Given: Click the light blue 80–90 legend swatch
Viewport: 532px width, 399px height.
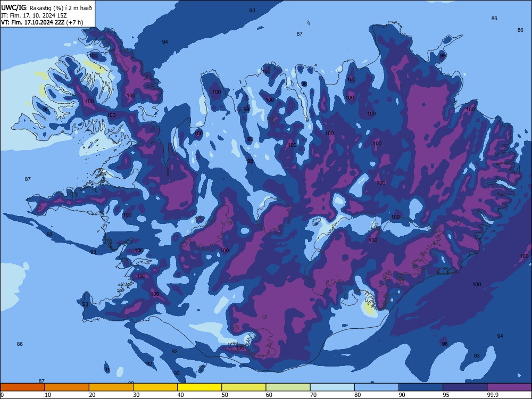Looking at the screenshot, I should (x=377, y=387).
